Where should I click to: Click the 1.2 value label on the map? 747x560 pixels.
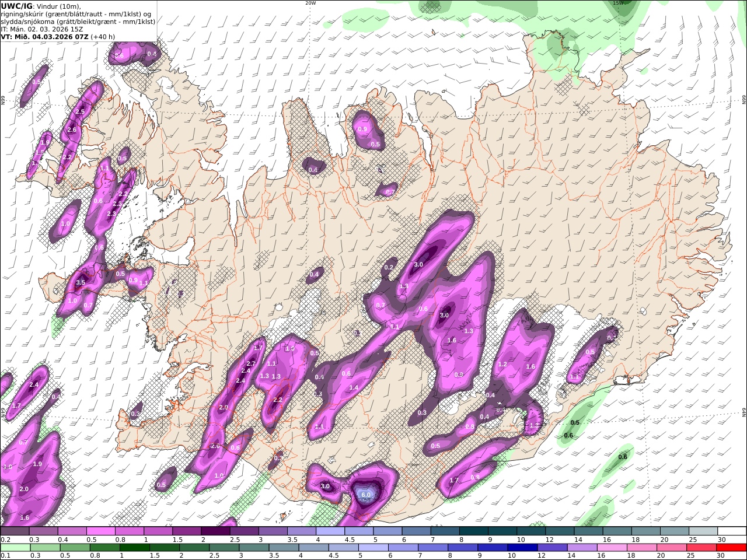[x=502, y=365]
